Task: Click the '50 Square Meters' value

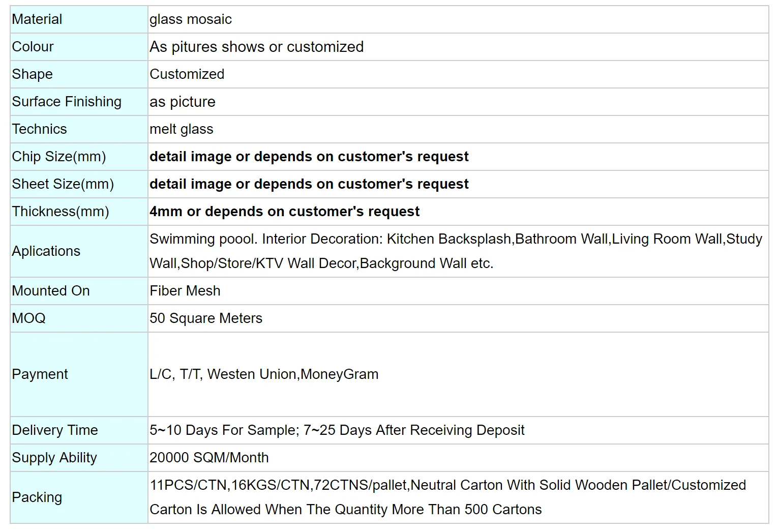Action: (206, 318)
